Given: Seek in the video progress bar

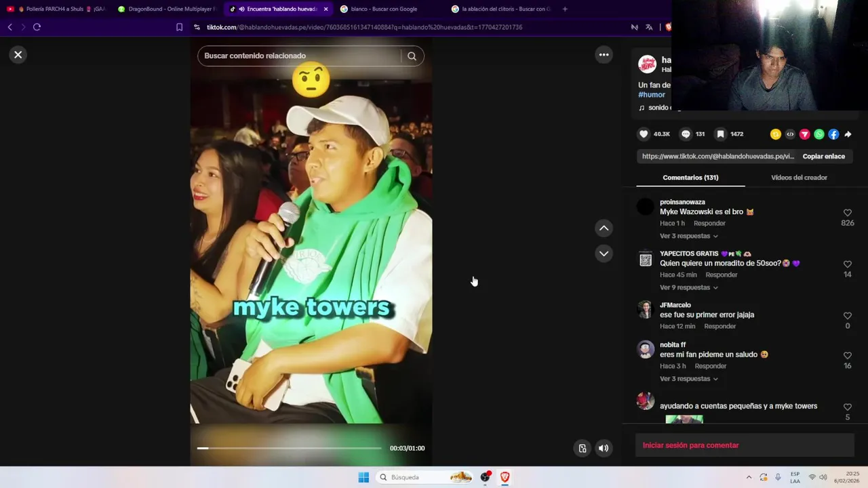Looking at the screenshot, I should pyautogui.click(x=290, y=448).
